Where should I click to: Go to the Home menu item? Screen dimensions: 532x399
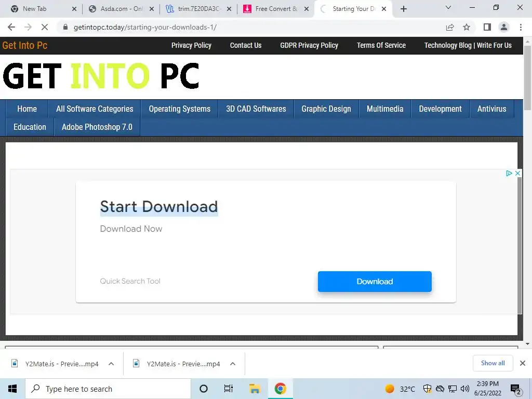point(27,109)
